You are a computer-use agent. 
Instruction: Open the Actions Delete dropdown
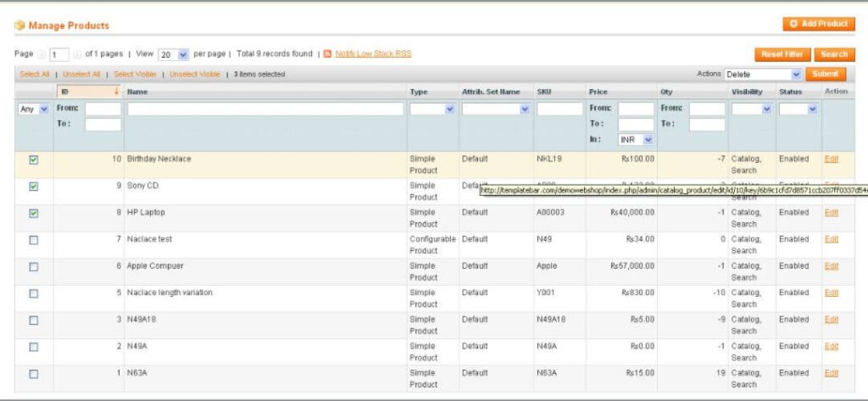tap(763, 75)
